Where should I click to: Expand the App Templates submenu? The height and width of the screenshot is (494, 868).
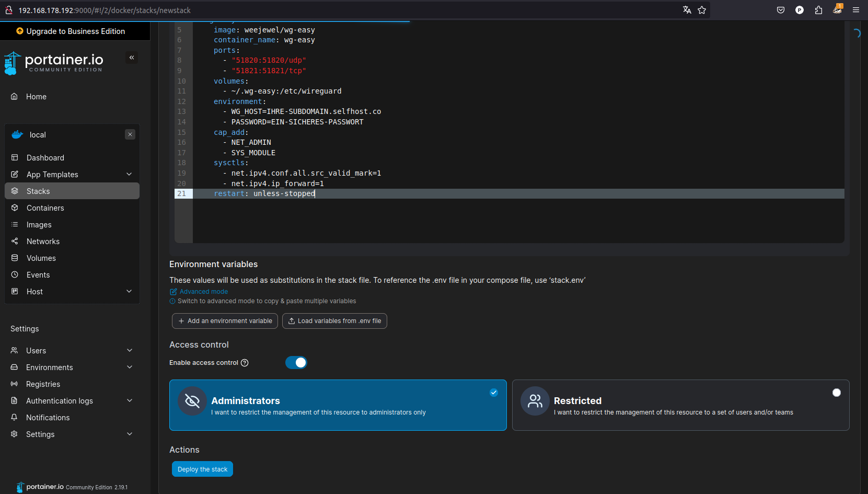129,175
